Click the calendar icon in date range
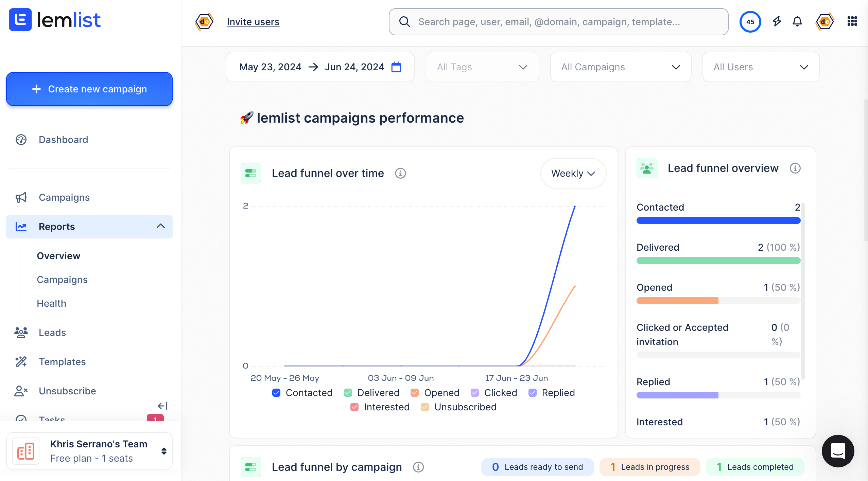 point(396,67)
